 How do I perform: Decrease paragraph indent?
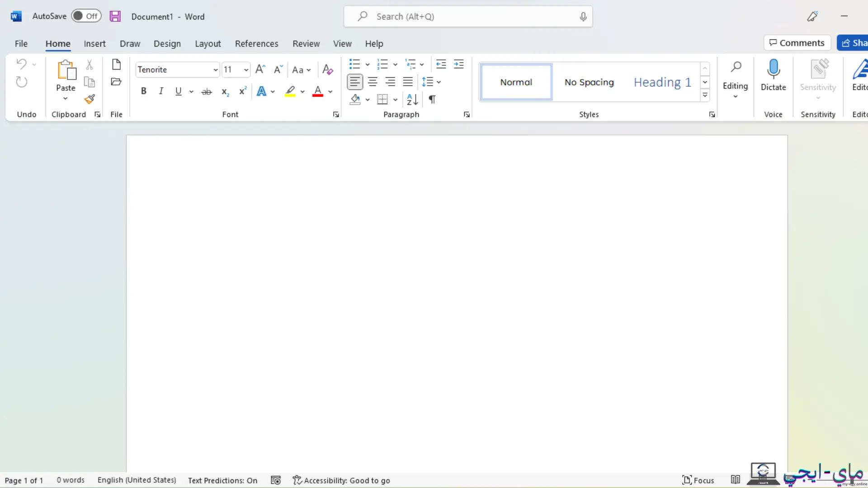coord(441,64)
